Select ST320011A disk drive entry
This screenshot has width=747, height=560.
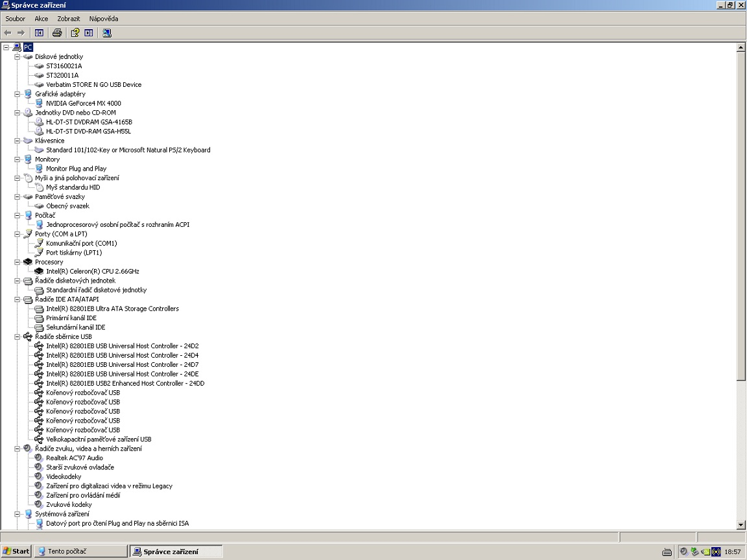coord(62,75)
